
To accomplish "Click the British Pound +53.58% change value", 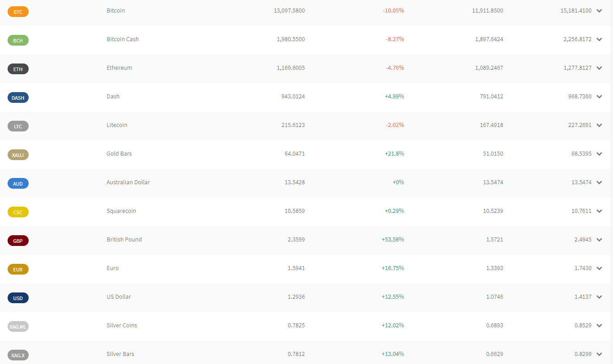I will pyautogui.click(x=393, y=239).
